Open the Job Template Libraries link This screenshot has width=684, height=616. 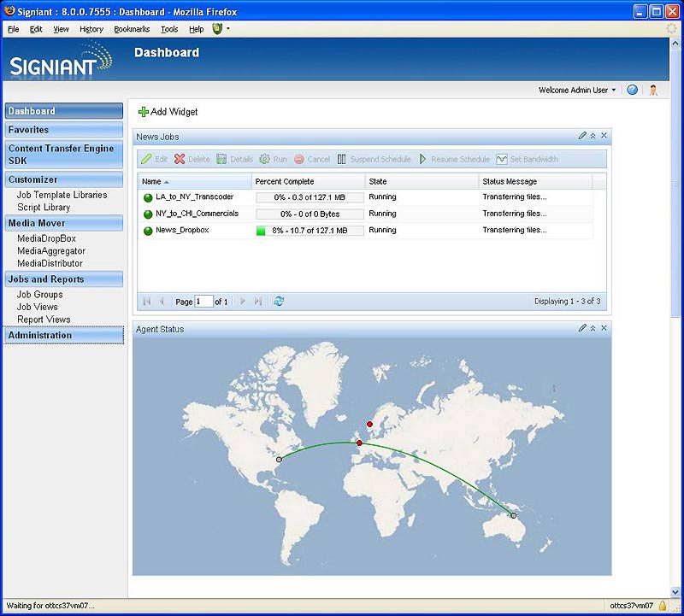[x=62, y=195]
